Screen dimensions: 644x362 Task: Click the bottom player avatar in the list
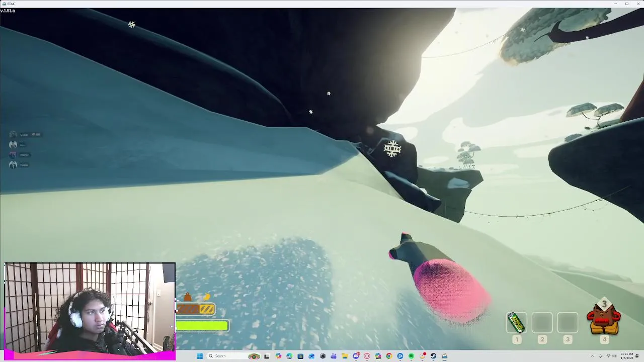point(13,165)
